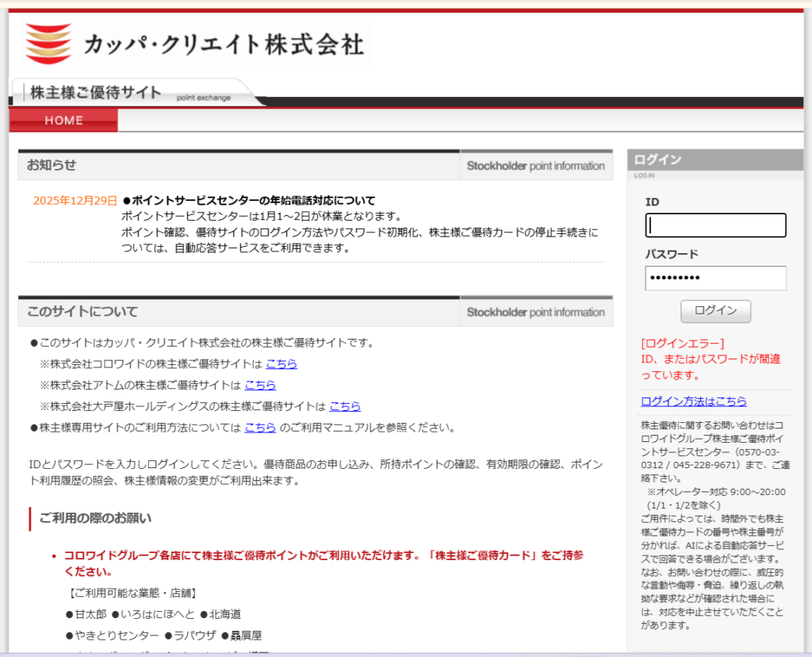Viewport: 812px width, 657px height.
Task: Open the こちら link for 株式会社アトム
Action: point(260,385)
